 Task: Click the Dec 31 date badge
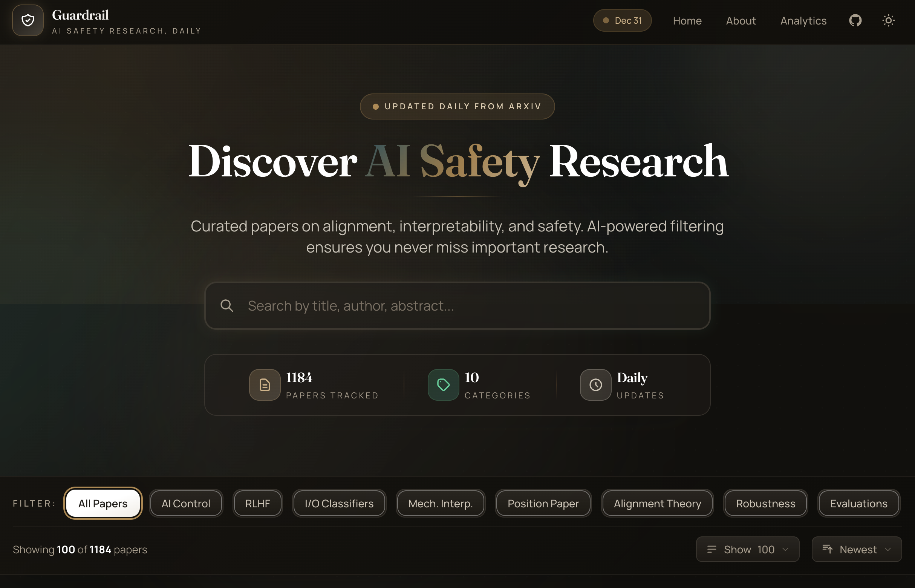(x=622, y=21)
